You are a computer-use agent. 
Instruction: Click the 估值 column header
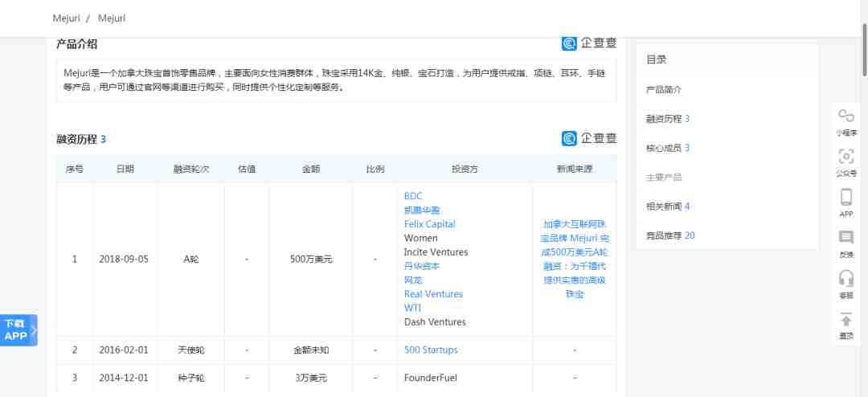coord(247,169)
